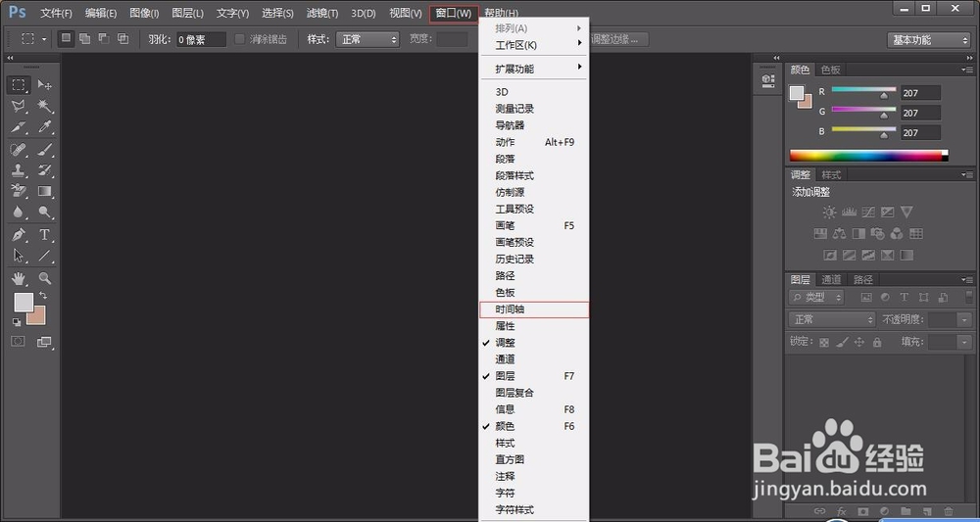Open the 滤镜(T) menu
980x522 pixels.
click(322, 13)
